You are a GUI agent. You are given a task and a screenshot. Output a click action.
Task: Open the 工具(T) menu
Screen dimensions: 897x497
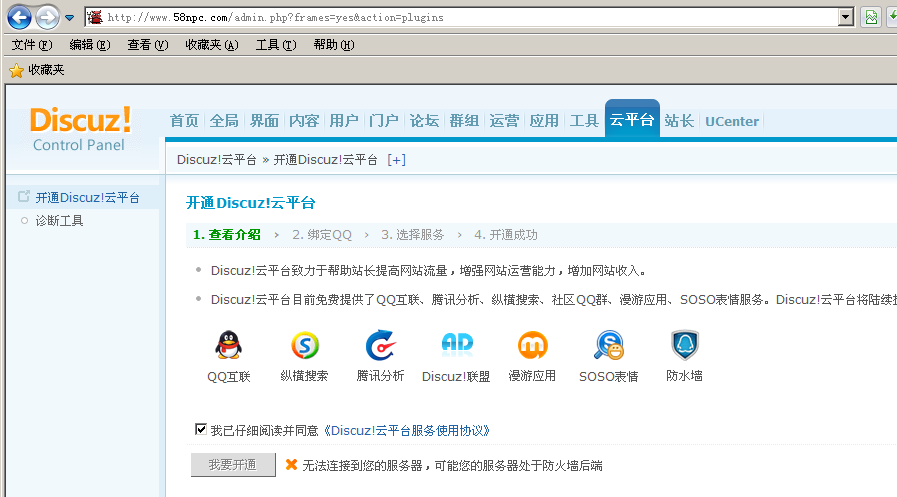[x=276, y=45]
